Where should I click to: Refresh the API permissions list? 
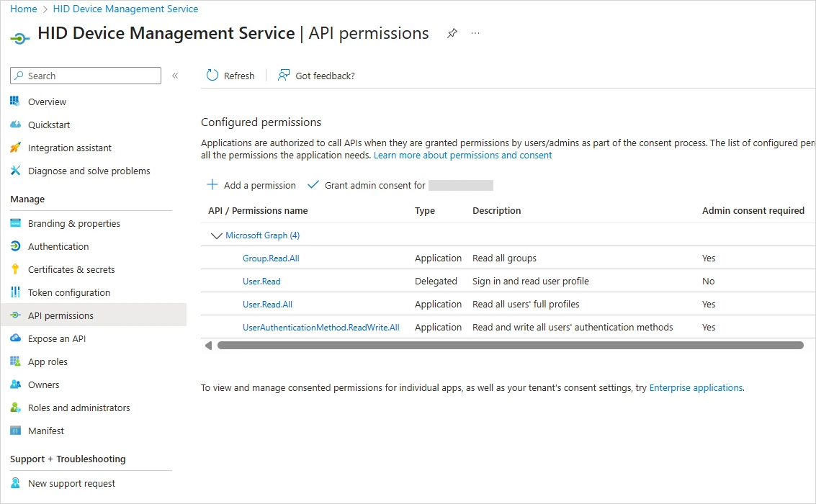(230, 76)
